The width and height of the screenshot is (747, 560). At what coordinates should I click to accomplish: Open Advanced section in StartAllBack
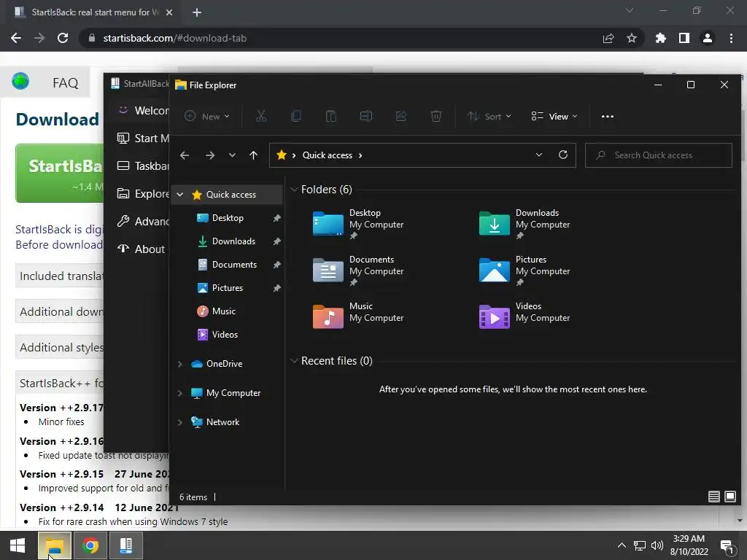tap(143, 222)
